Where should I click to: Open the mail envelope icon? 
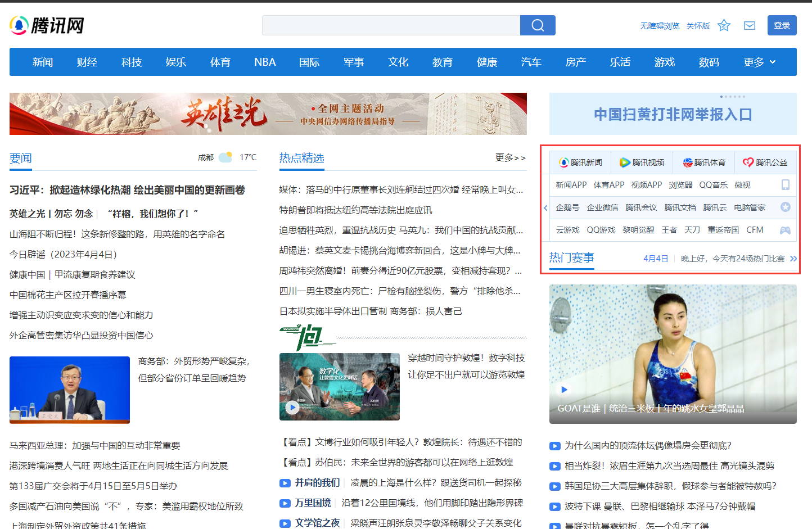click(x=750, y=25)
